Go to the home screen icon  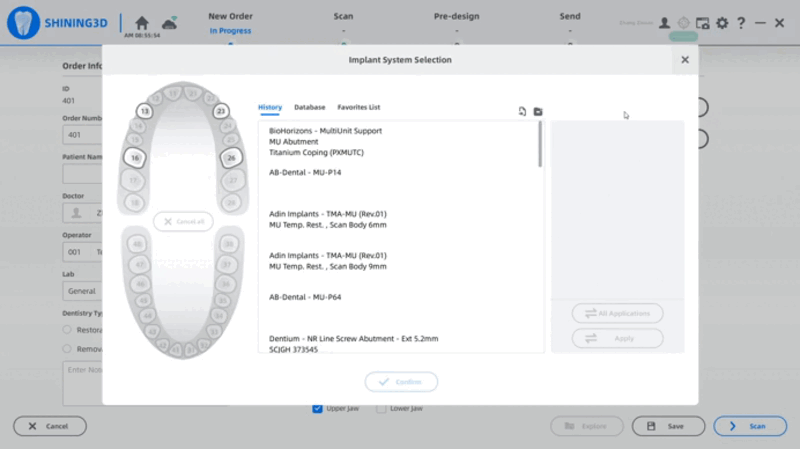point(142,22)
